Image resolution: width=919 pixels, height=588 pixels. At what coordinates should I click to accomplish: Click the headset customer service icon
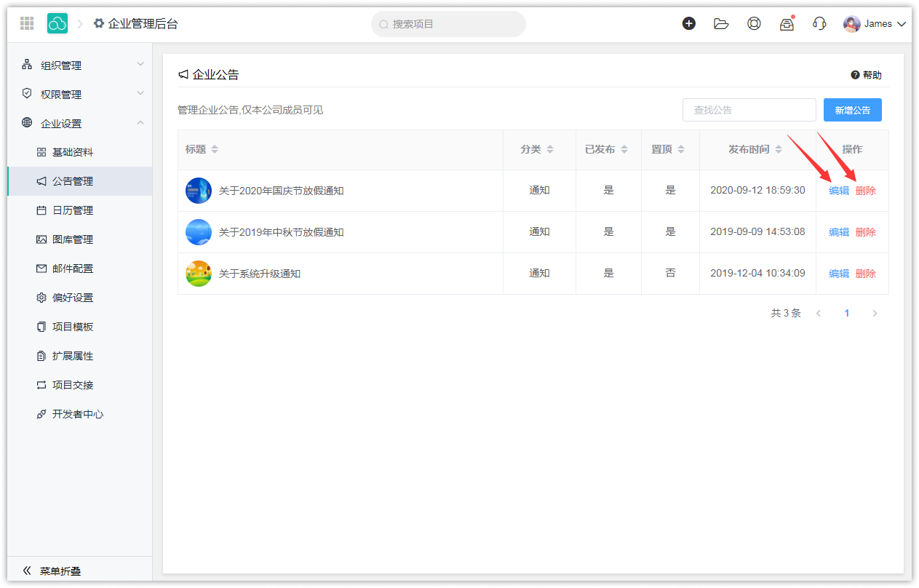819,23
